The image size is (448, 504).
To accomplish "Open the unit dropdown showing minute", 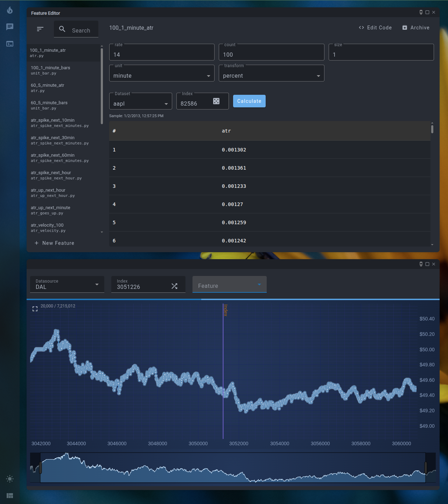I will click(162, 73).
